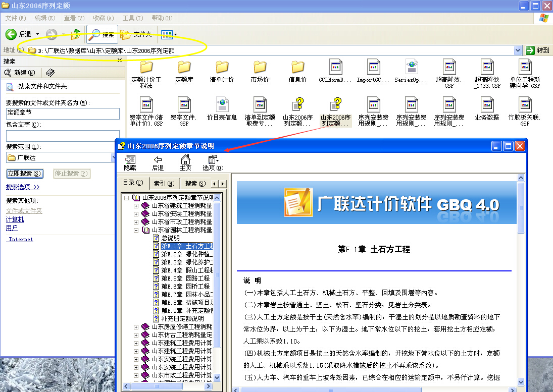
Task: Select 补充册定额说明 topic
Action: [183, 319]
